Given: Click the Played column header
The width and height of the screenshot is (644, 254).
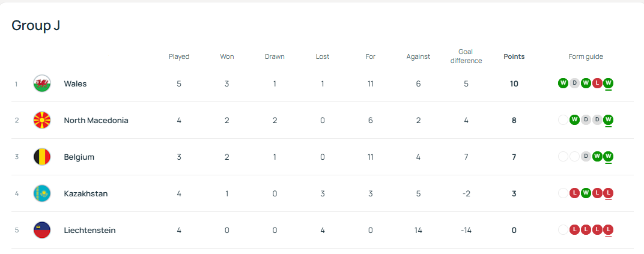Looking at the screenshot, I should [179, 56].
